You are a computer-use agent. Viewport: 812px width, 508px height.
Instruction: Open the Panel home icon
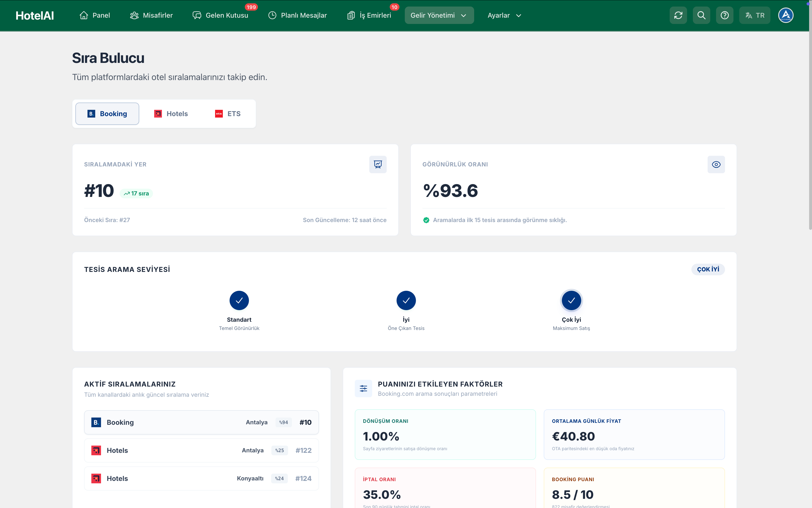coord(84,15)
